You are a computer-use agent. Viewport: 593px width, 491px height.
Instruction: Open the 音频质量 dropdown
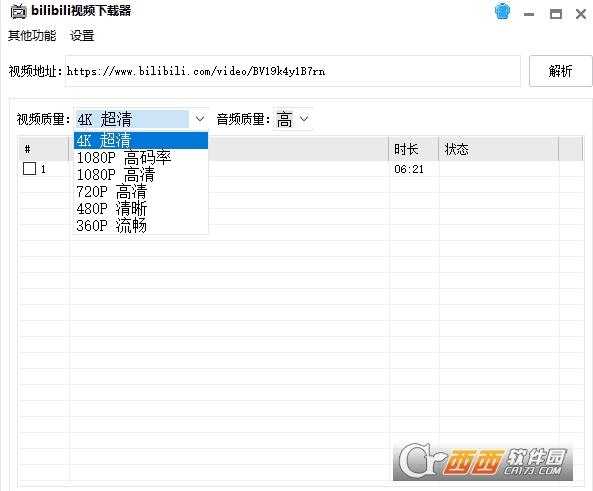click(292, 119)
